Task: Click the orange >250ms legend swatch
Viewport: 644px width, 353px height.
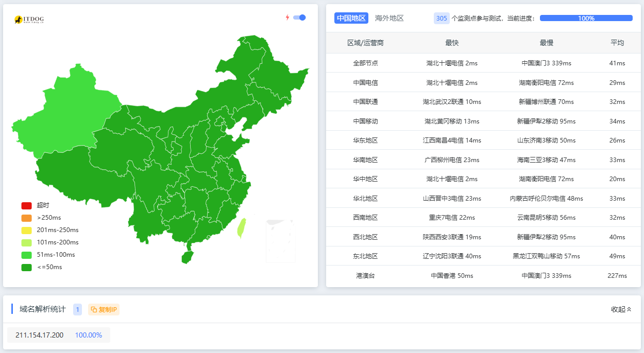Action: point(26,218)
